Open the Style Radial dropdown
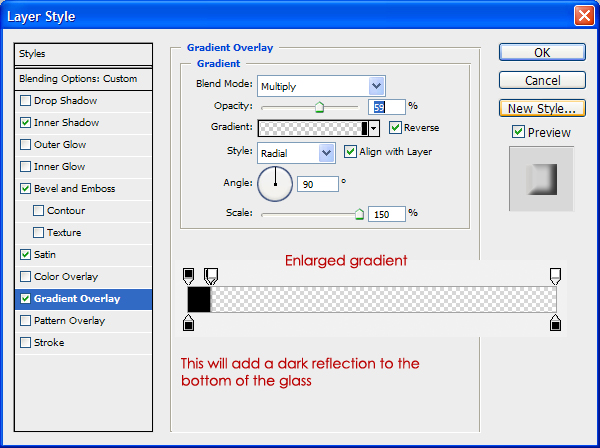The height and width of the screenshot is (448, 600). [x=297, y=153]
